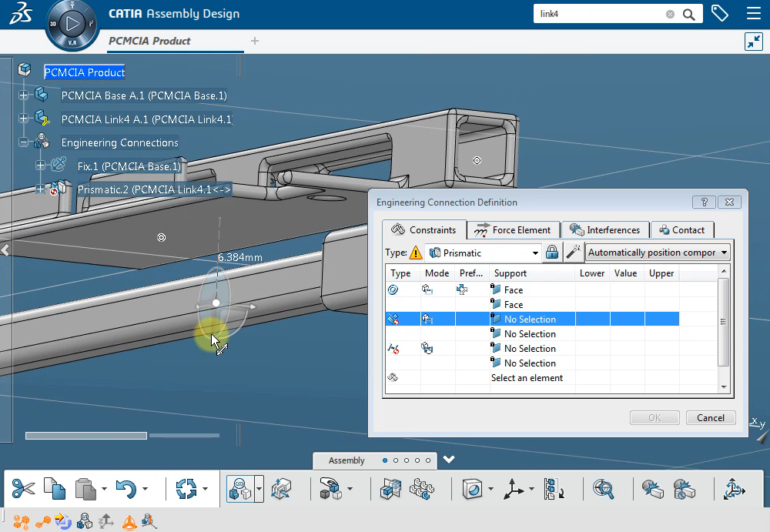The height and width of the screenshot is (532, 770).
Task: Expand the PCMCIA Link4 A.1 tree node
Action: point(24,119)
